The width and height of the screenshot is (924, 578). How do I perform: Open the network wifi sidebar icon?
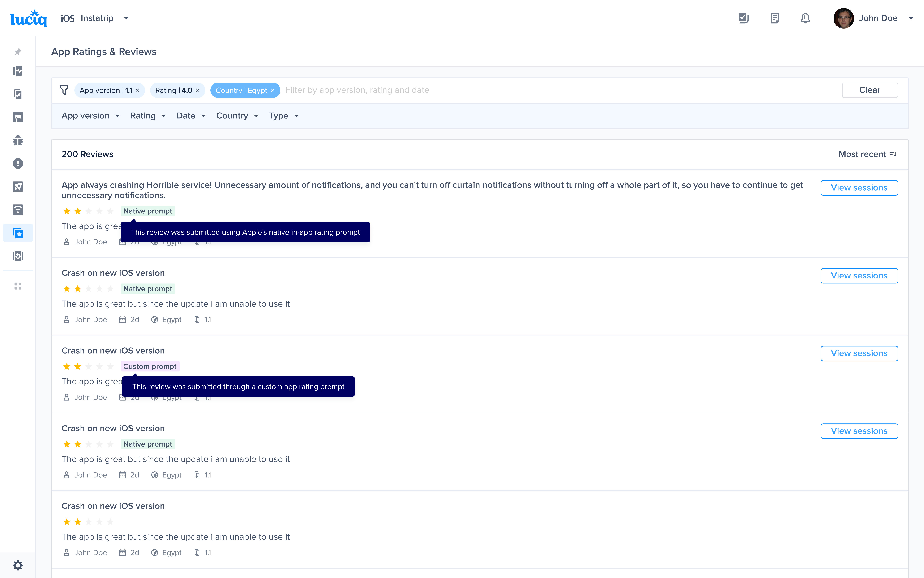(18, 209)
